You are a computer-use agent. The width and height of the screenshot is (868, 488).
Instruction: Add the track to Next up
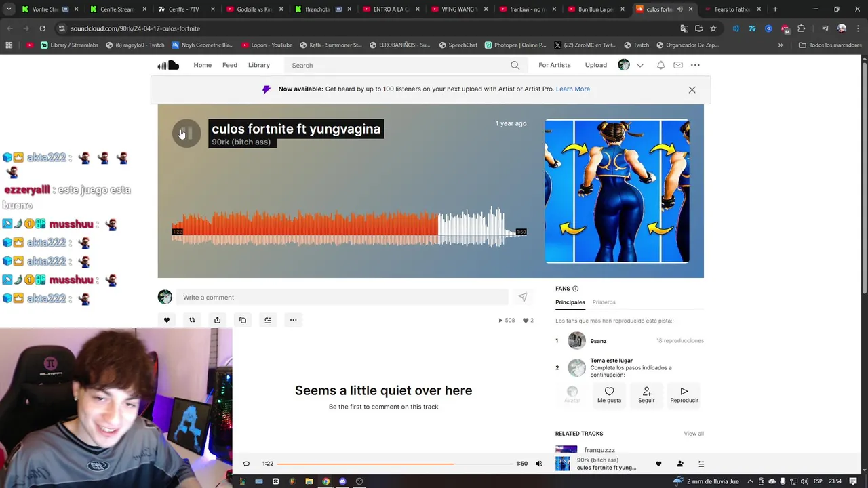tap(268, 320)
